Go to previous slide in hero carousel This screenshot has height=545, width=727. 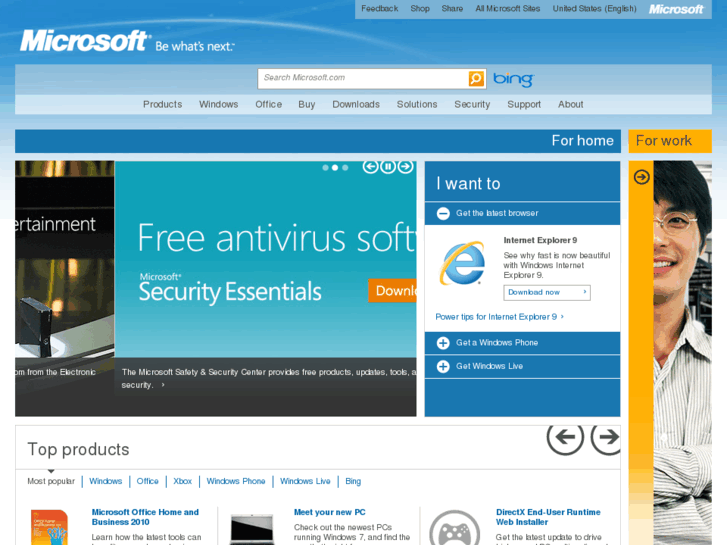pos(370,167)
